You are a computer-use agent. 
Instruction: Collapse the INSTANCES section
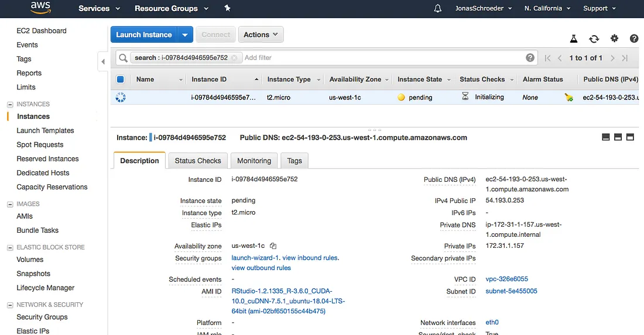(10, 105)
